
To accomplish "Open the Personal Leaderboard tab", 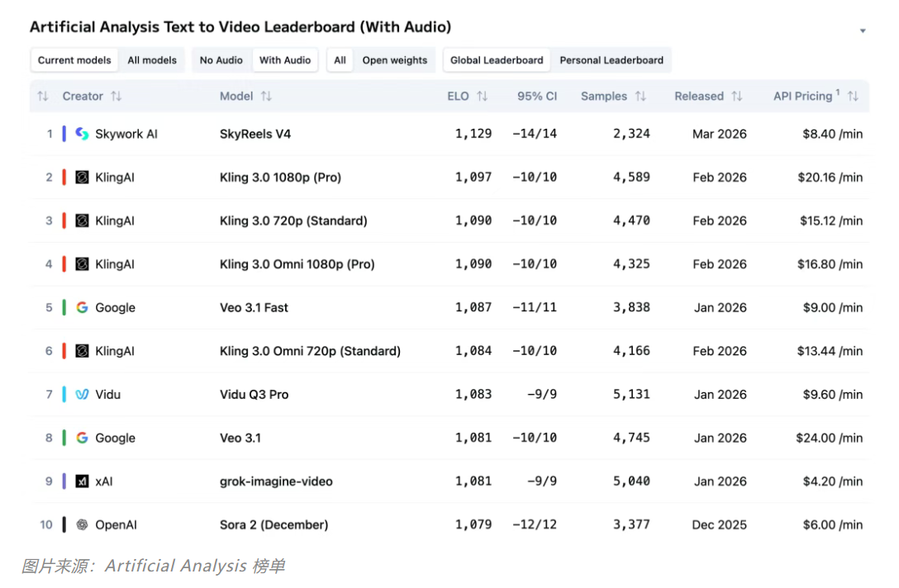I will pyautogui.click(x=611, y=60).
